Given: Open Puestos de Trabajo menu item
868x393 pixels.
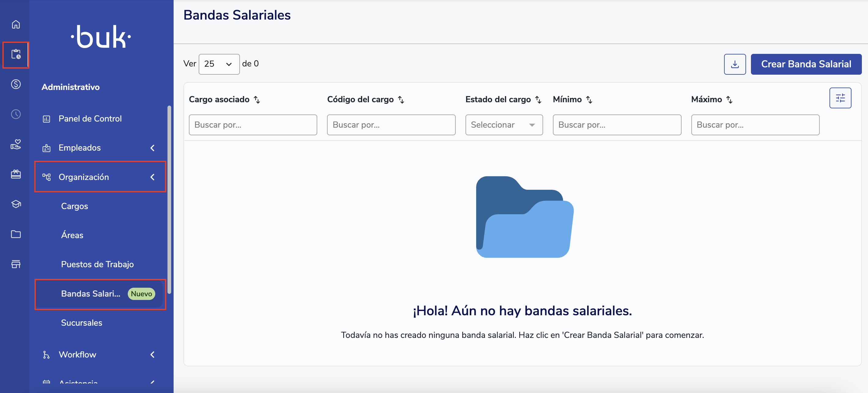Looking at the screenshot, I should pyautogui.click(x=97, y=264).
